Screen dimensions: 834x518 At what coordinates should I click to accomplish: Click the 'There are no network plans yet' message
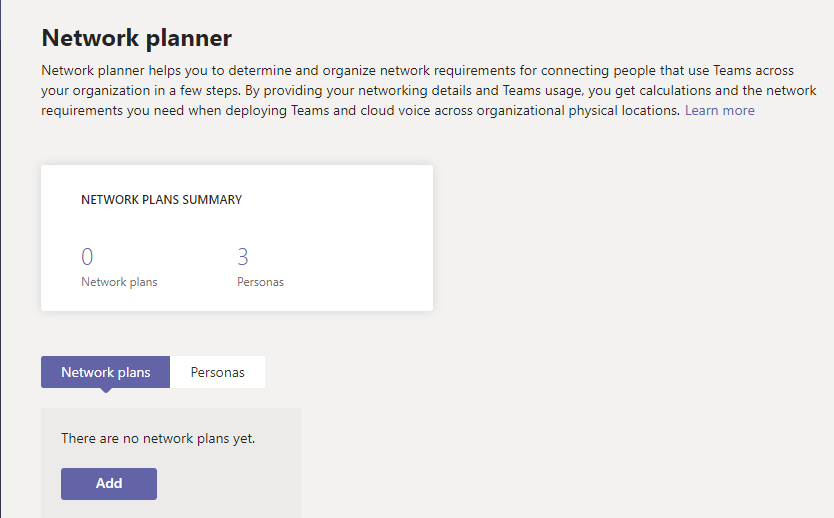click(x=158, y=438)
